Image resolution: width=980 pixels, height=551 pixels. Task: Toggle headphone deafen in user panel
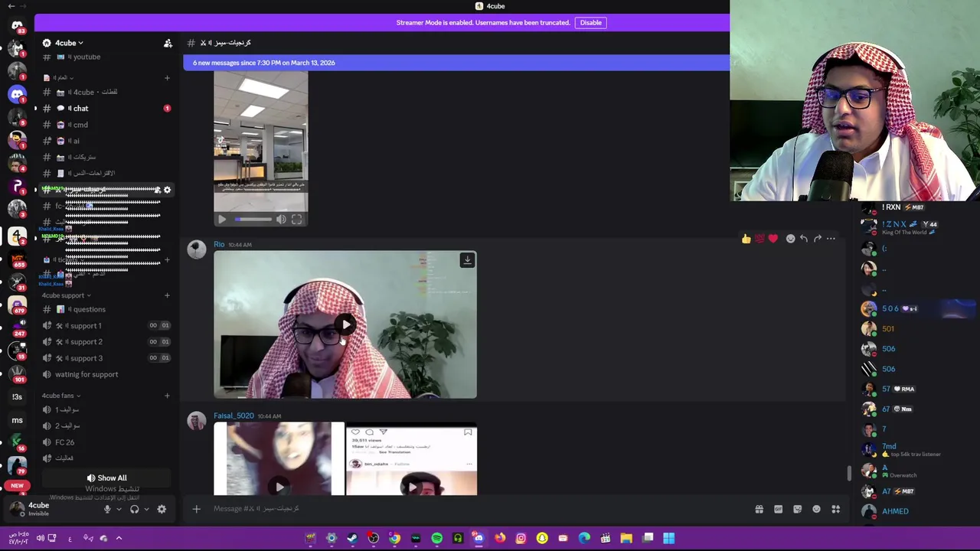tap(135, 509)
